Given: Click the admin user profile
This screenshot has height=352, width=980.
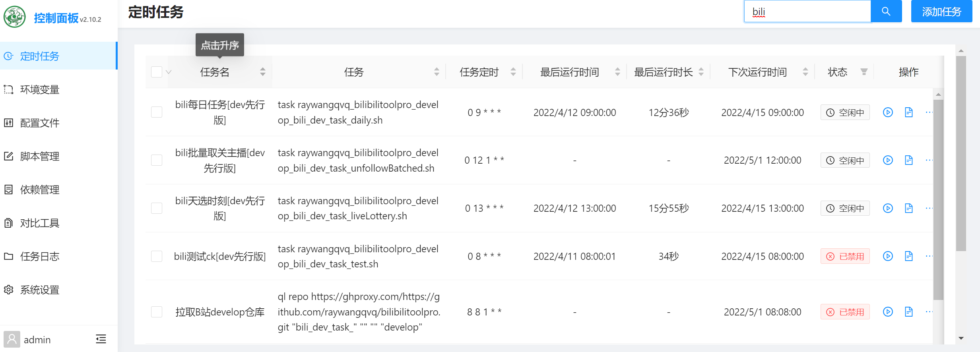Looking at the screenshot, I should tap(28, 340).
